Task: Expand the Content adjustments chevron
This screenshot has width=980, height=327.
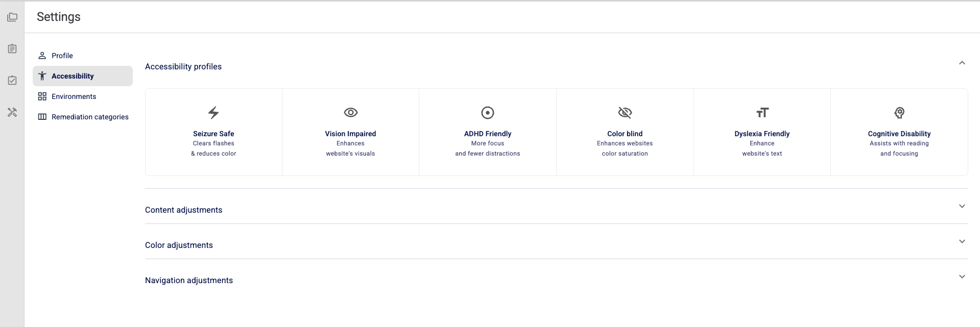Action: coord(962,206)
